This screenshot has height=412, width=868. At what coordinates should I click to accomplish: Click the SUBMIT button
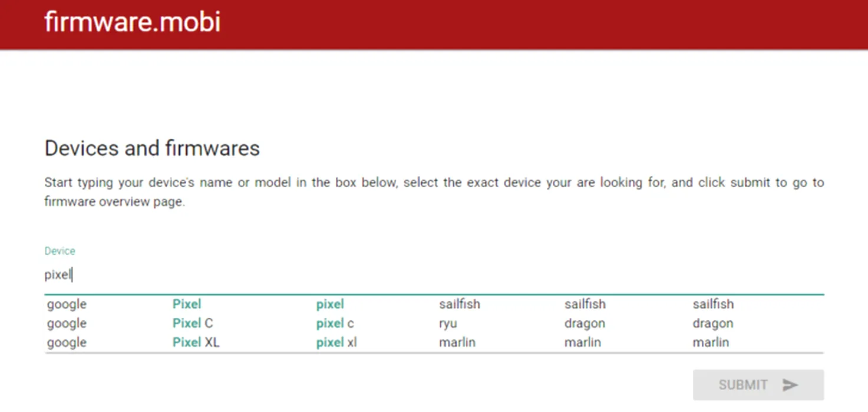tap(758, 385)
